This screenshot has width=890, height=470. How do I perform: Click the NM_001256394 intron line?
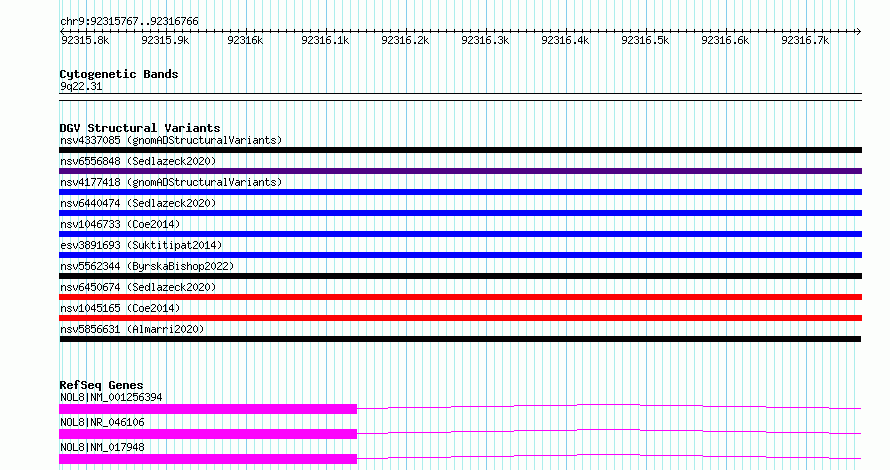(x=608, y=405)
